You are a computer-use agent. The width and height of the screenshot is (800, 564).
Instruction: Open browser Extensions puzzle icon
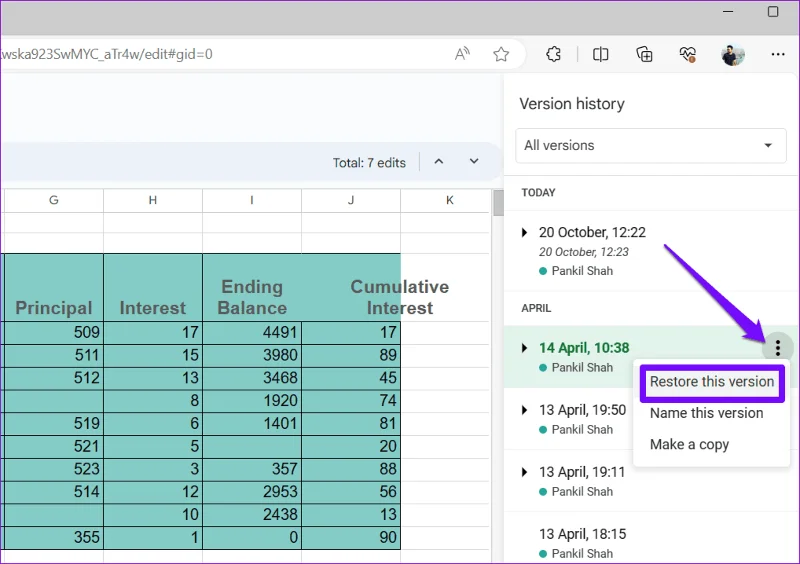coord(554,54)
